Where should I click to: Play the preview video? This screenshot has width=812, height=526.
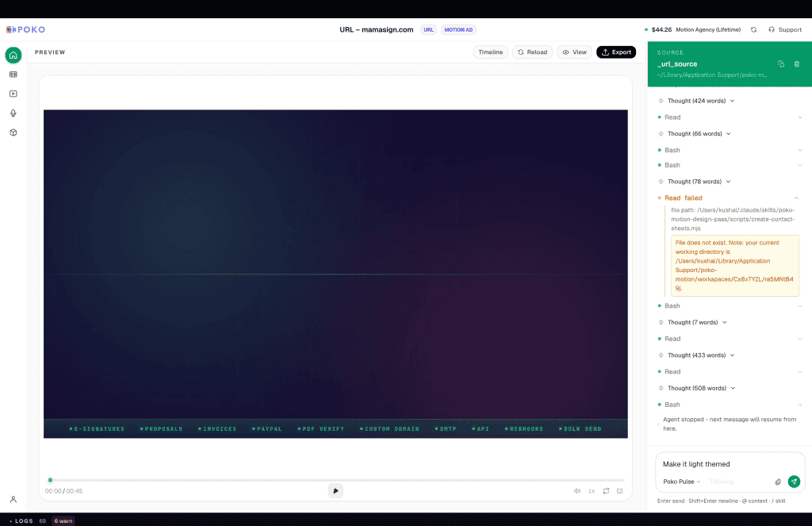(x=335, y=491)
